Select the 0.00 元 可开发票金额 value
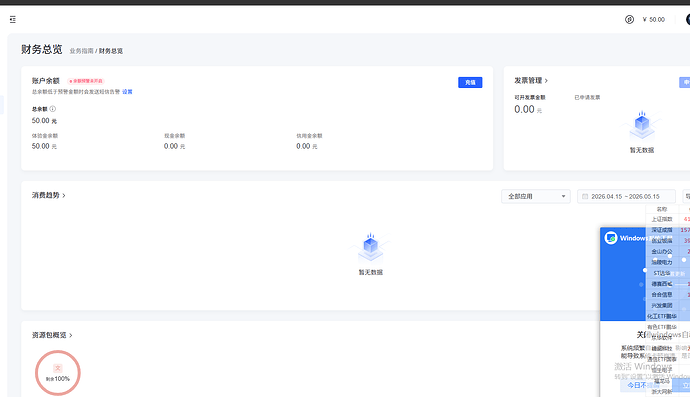Image resolution: width=690 pixels, height=397 pixels. tap(528, 110)
